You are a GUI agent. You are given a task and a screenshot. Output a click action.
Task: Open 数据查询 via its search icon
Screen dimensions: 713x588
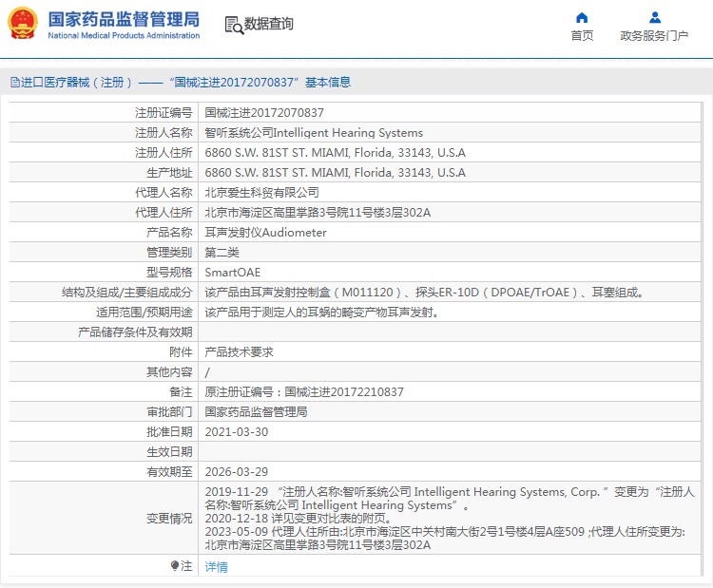coord(233,25)
